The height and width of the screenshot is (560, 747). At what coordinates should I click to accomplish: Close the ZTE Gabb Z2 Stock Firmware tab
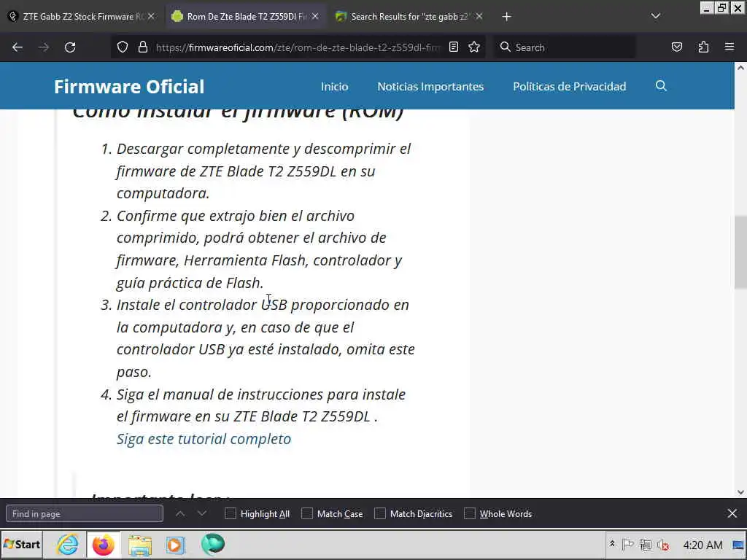pyautogui.click(x=151, y=16)
